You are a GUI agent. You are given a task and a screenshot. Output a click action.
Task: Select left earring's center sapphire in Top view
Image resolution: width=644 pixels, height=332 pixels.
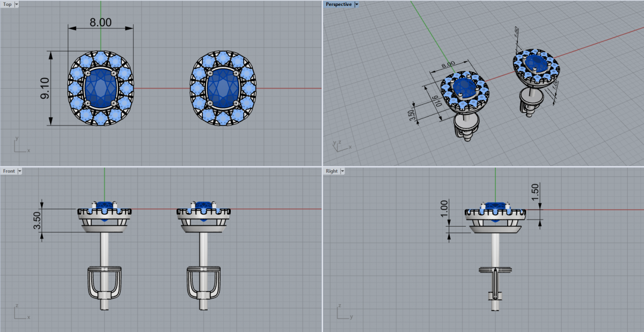coord(101,88)
